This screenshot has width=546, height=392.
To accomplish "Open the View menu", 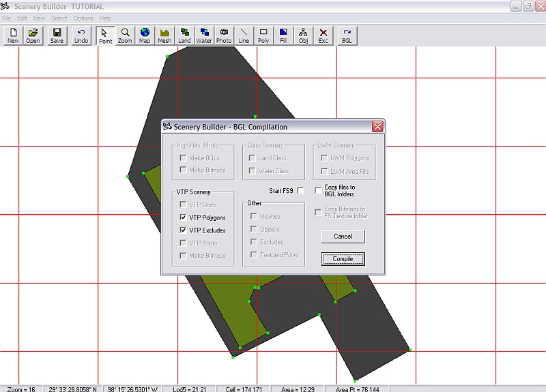I will pos(39,18).
